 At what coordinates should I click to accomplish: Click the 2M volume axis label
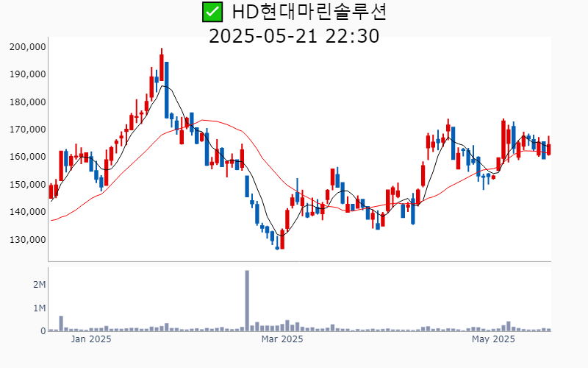click(40, 285)
